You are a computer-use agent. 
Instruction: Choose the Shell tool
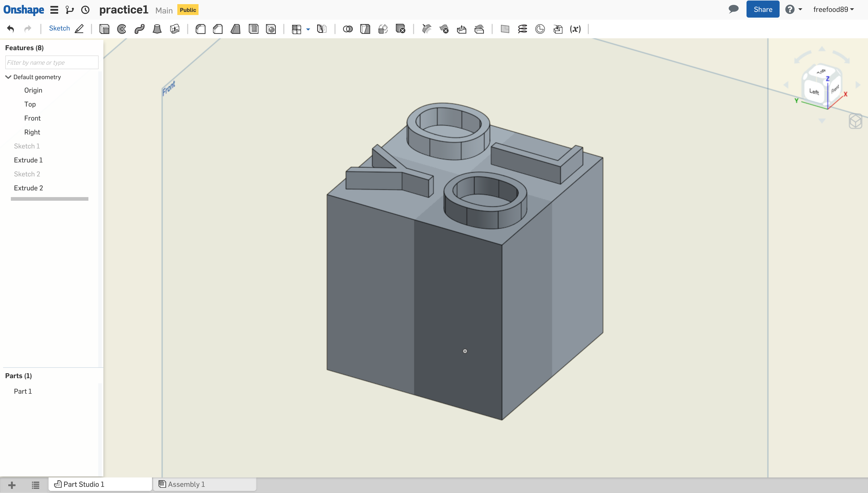coord(253,29)
